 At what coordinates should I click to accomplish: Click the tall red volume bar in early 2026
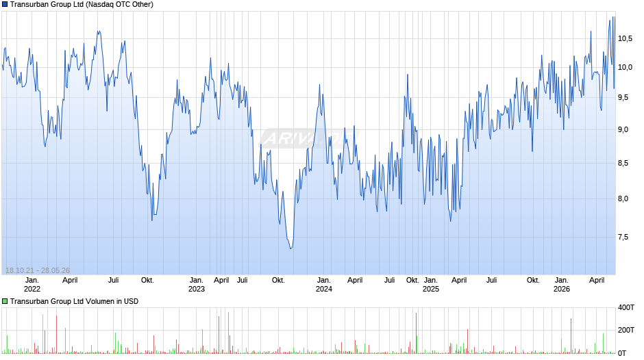click(571, 336)
